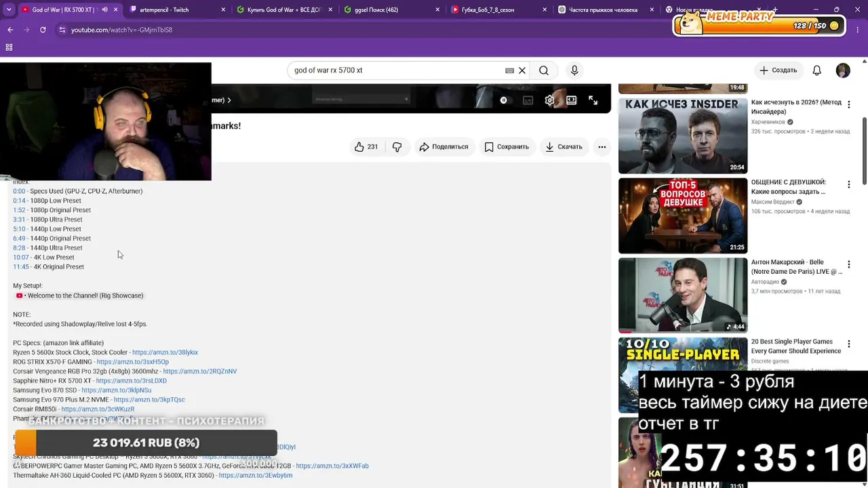
Task: Click the page vertical scrollbar
Action: pyautogui.click(x=865, y=150)
